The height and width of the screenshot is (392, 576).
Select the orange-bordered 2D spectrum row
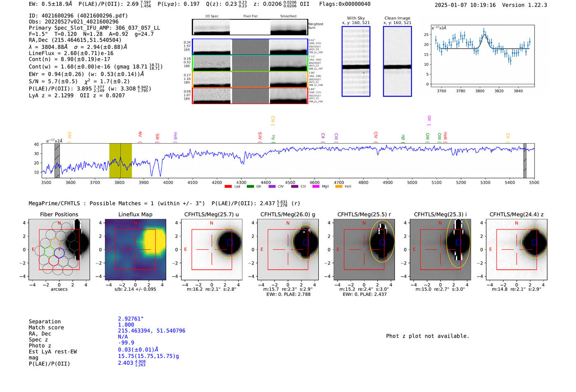(250, 79)
